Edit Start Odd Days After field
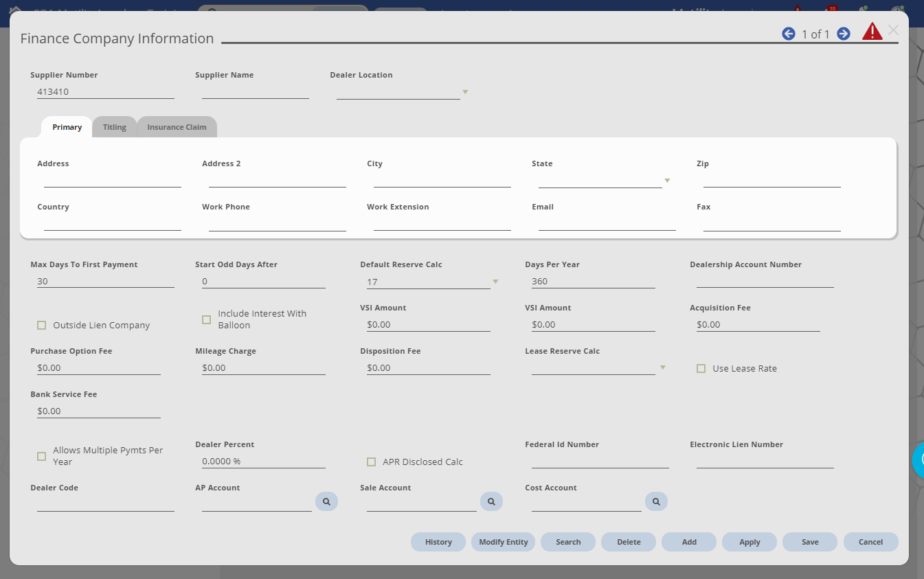Image resolution: width=924 pixels, height=579 pixels. [x=264, y=281]
